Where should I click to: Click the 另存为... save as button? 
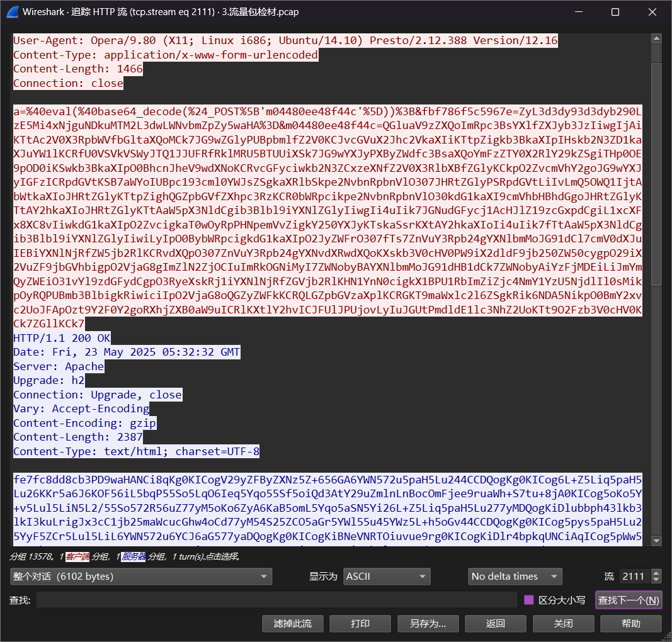(x=428, y=624)
